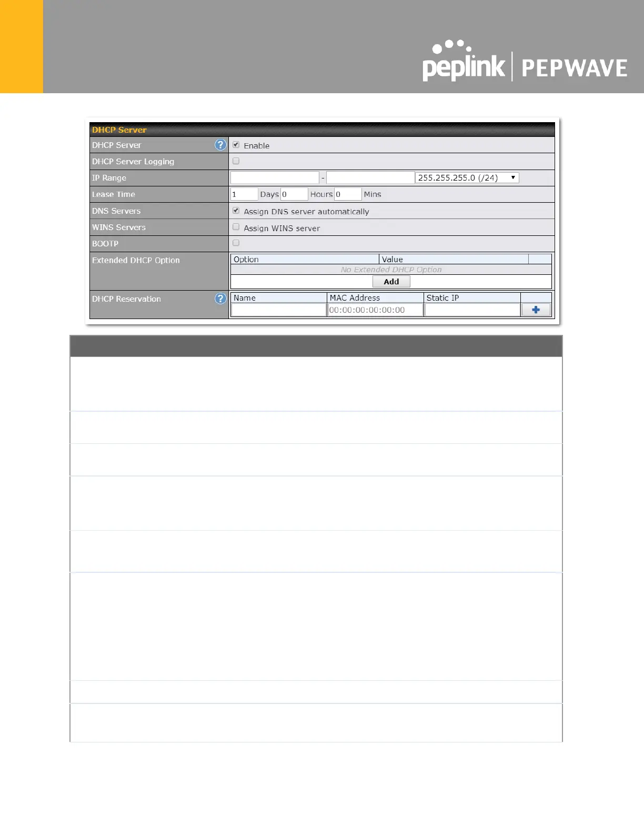The width and height of the screenshot is (644, 834).
Task: Click the MAC Address column header
Action: [376, 298]
